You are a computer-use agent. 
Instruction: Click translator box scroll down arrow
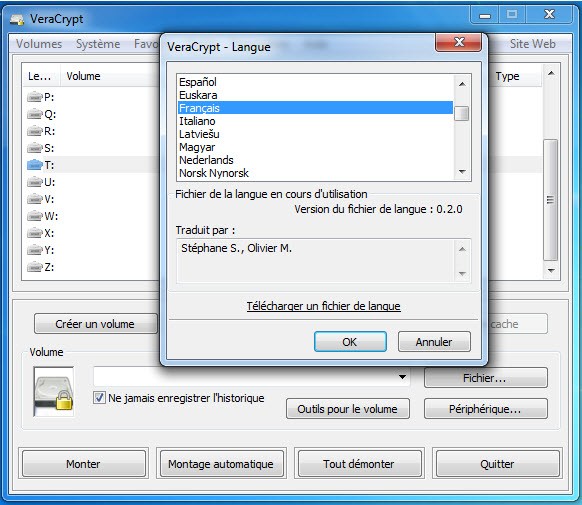pyautogui.click(x=462, y=273)
